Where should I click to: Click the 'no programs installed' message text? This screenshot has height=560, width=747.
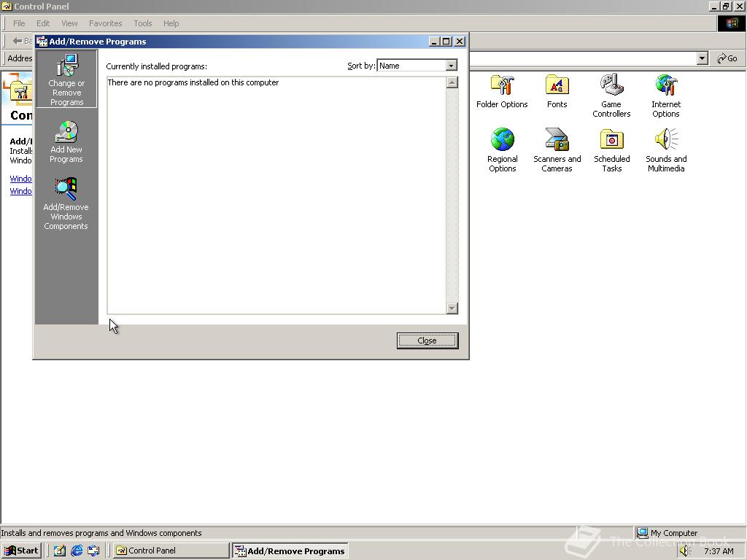tap(193, 82)
